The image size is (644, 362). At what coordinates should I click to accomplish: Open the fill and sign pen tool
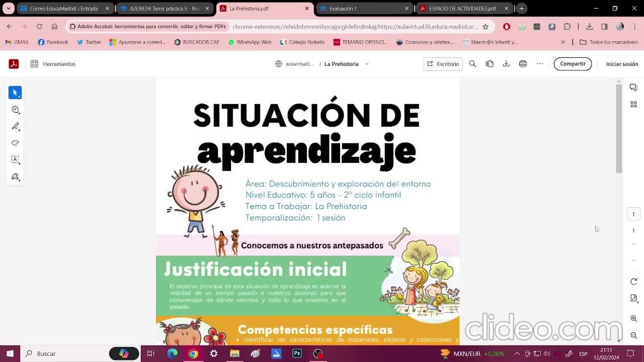tap(15, 176)
